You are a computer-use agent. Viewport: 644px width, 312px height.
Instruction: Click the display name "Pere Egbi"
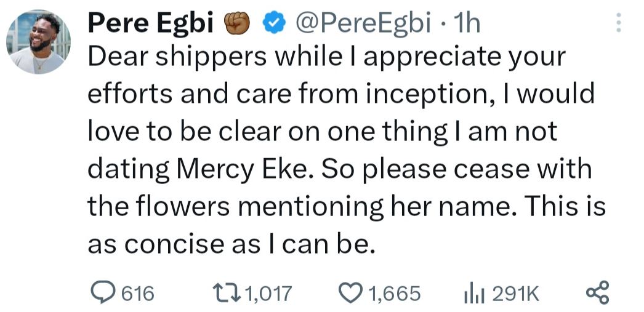pyautogui.click(x=150, y=24)
